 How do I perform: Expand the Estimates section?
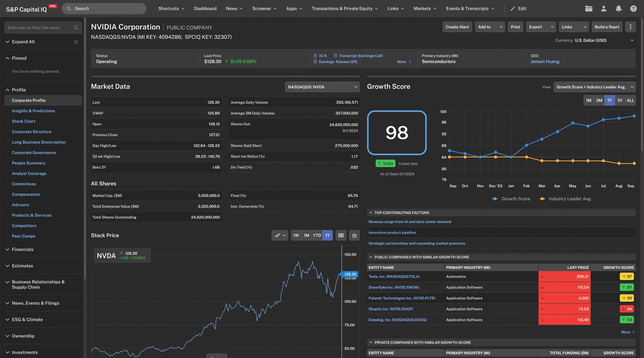tap(22, 266)
